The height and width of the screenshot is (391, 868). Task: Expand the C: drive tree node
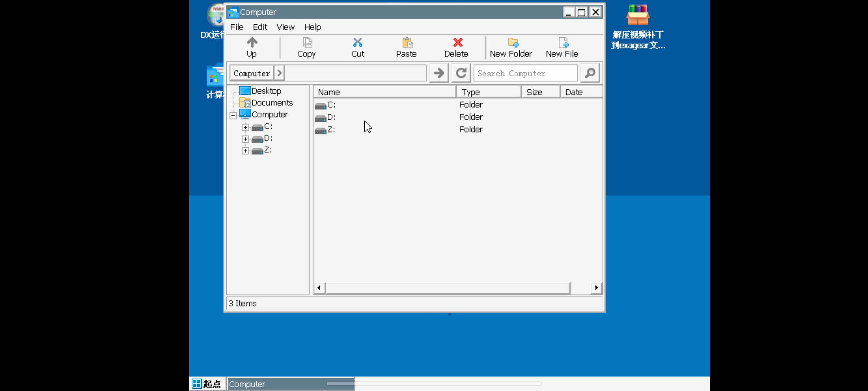pos(245,127)
